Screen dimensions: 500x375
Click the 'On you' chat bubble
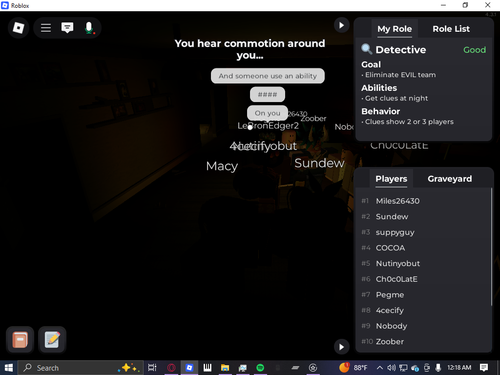[267, 113]
